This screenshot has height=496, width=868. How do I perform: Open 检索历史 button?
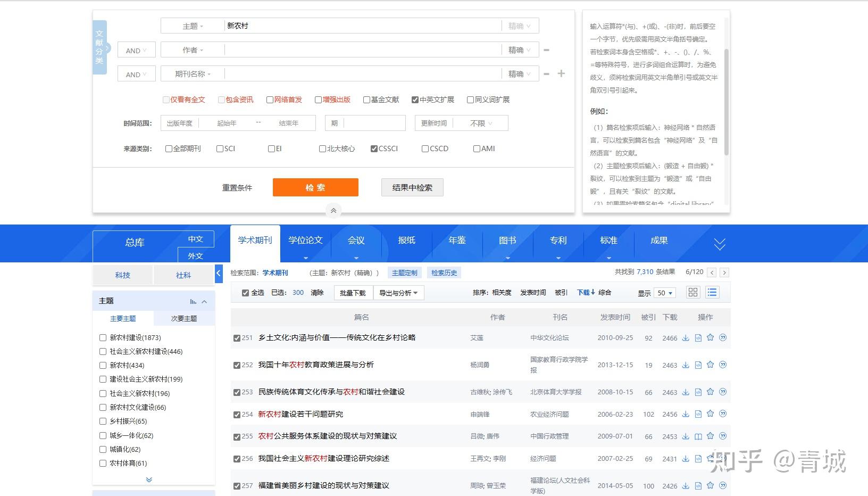tap(444, 272)
